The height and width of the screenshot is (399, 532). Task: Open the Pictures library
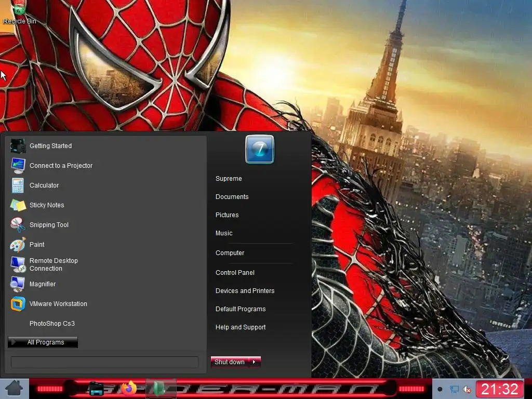(227, 215)
